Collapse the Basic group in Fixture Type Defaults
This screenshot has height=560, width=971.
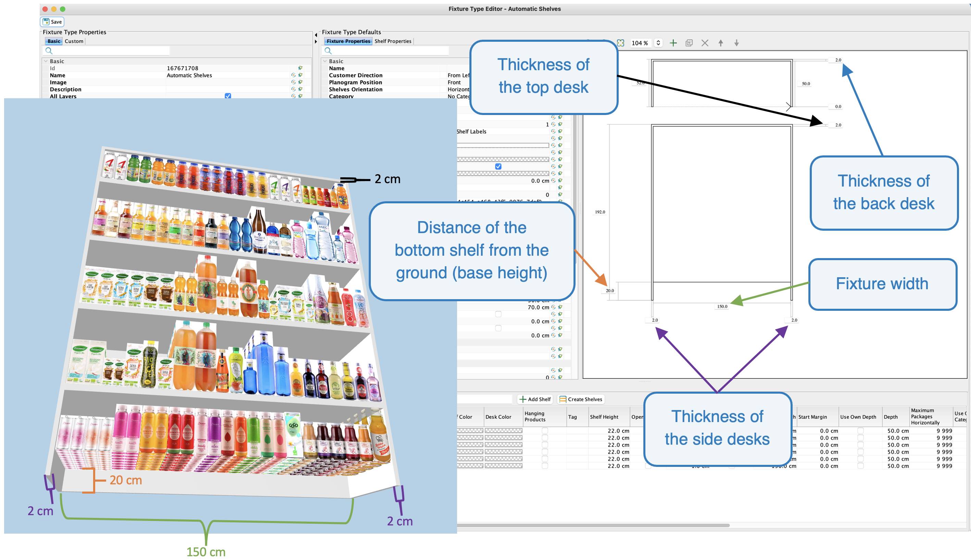click(x=325, y=61)
